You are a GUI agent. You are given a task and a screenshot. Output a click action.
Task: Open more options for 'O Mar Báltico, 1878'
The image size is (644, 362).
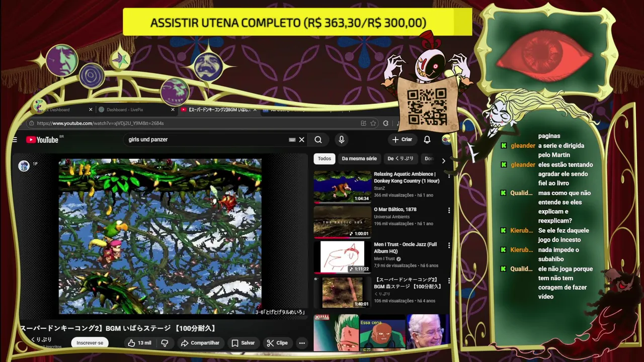(449, 211)
